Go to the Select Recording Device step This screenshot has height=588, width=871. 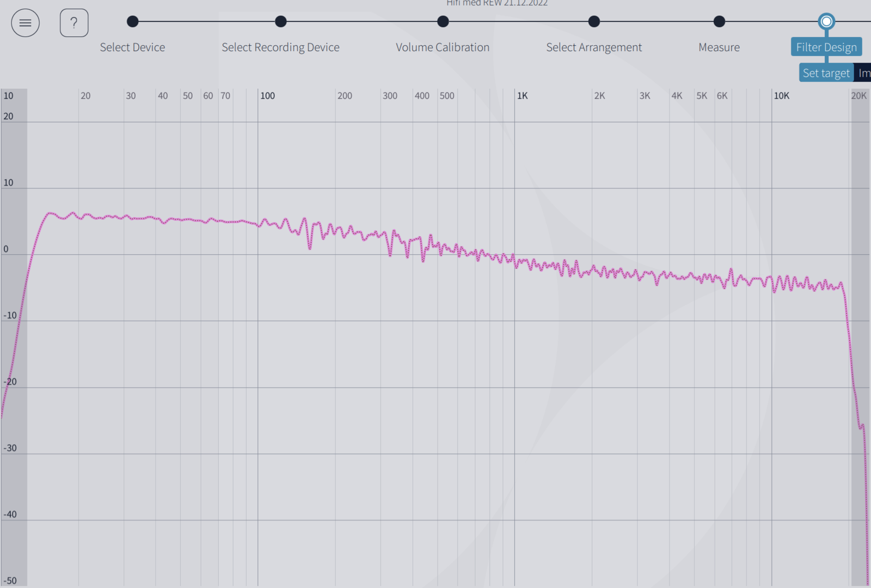tap(280, 47)
